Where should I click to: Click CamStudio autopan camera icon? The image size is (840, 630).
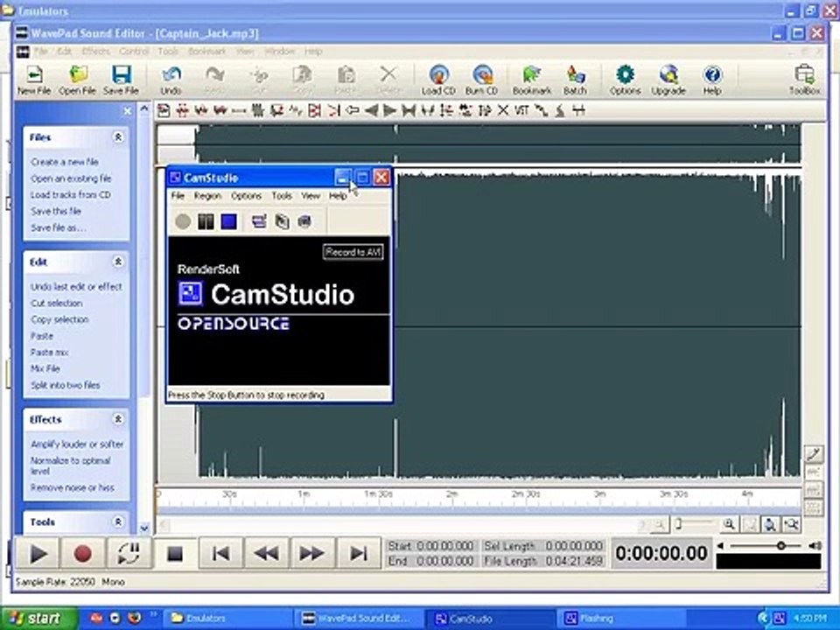pyautogui.click(x=304, y=221)
